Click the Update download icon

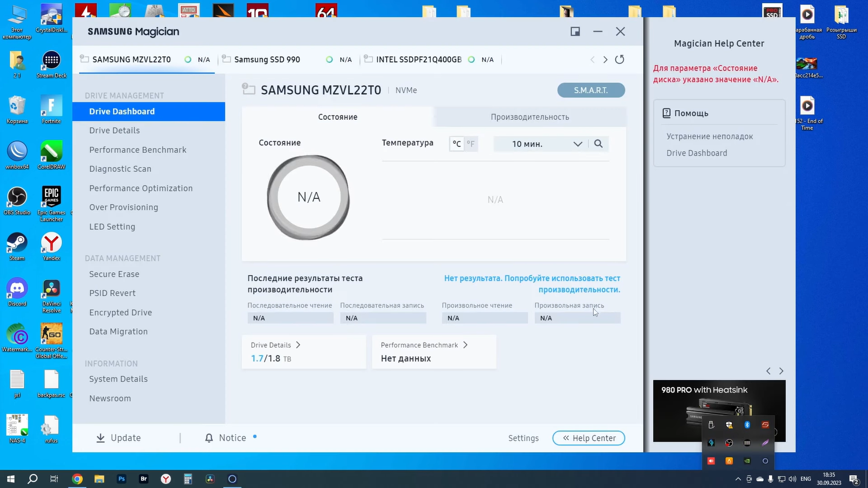(x=100, y=438)
